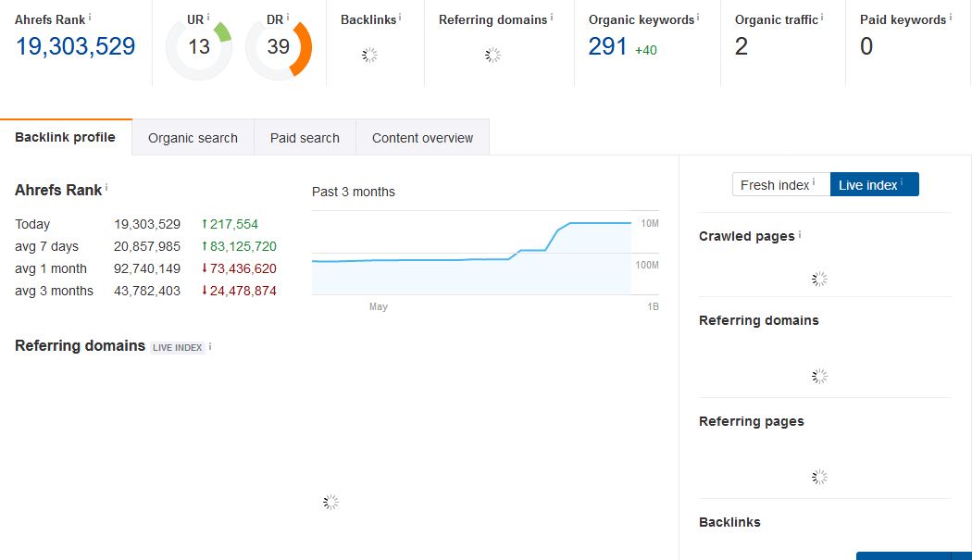The width and height of the screenshot is (972, 560).
Task: Click the info icon beside the top Ahrefs Rank label
Action: (90, 18)
